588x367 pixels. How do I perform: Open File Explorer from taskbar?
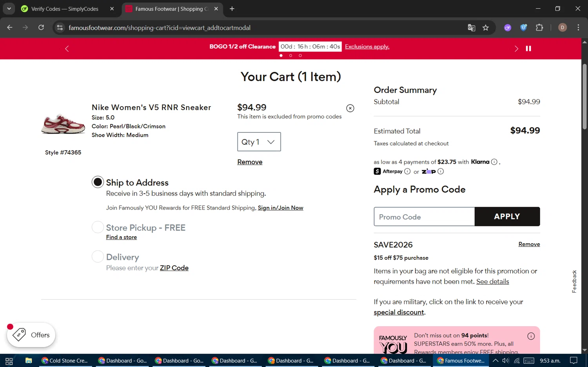29,361
